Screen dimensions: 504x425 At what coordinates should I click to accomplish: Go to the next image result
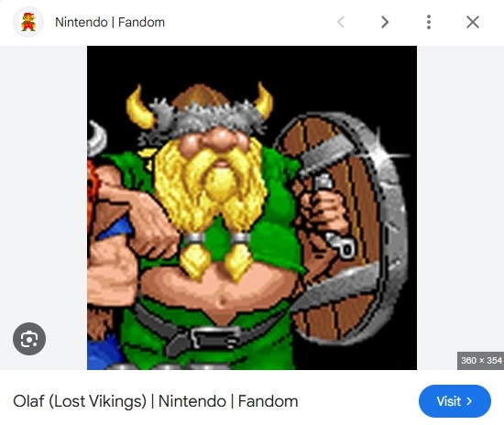point(385,22)
